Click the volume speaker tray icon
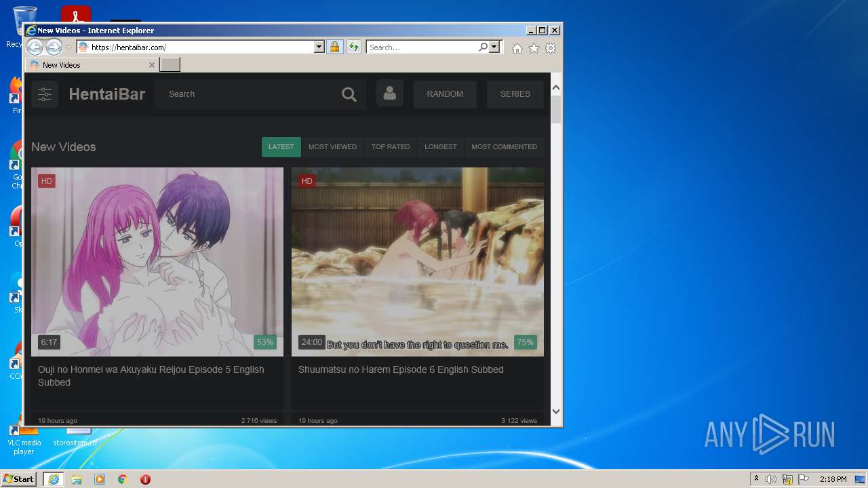Viewport: 868px width, 488px height. click(771, 479)
